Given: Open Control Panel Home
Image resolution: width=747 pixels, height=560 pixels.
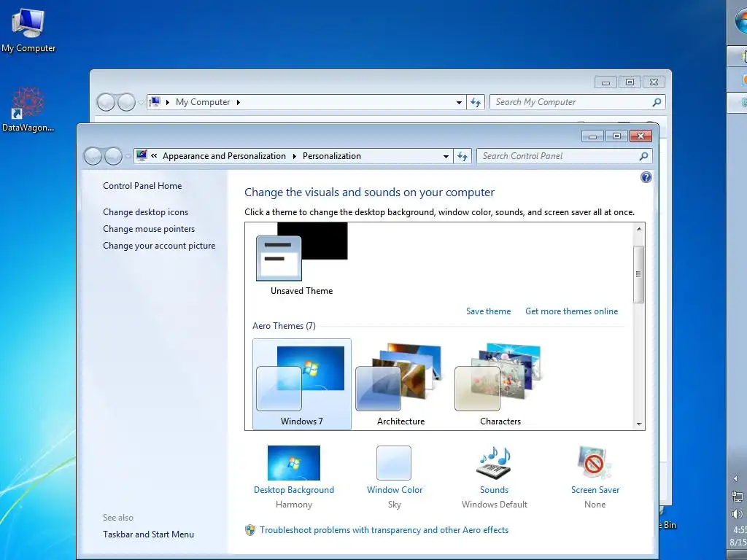Looking at the screenshot, I should tap(142, 186).
